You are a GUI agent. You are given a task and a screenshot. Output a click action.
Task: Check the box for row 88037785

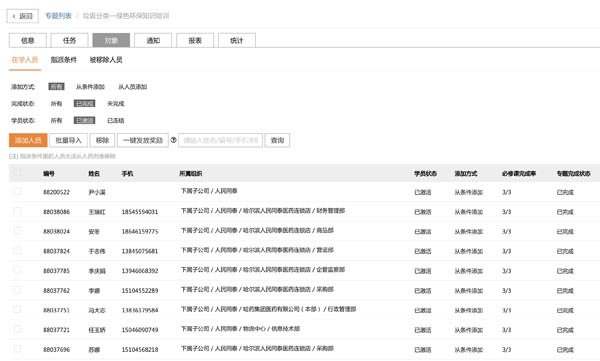coord(17,270)
